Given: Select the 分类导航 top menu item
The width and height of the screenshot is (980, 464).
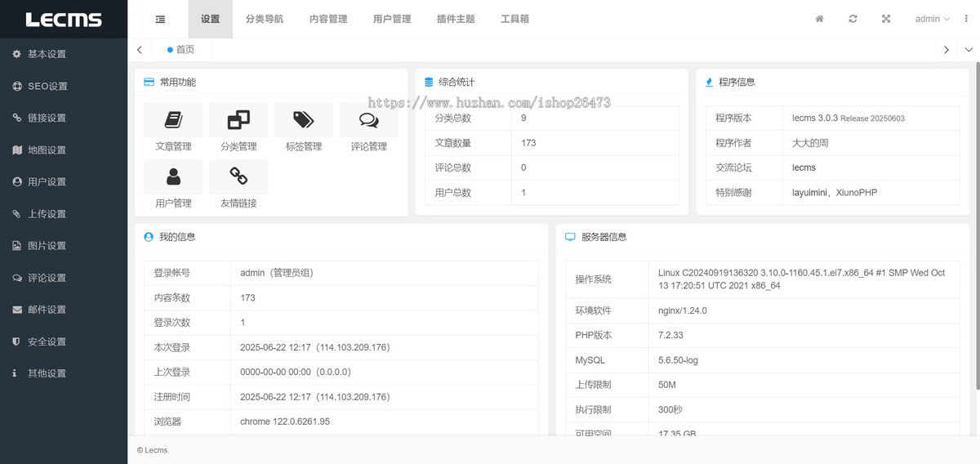Looking at the screenshot, I should click(x=265, y=19).
